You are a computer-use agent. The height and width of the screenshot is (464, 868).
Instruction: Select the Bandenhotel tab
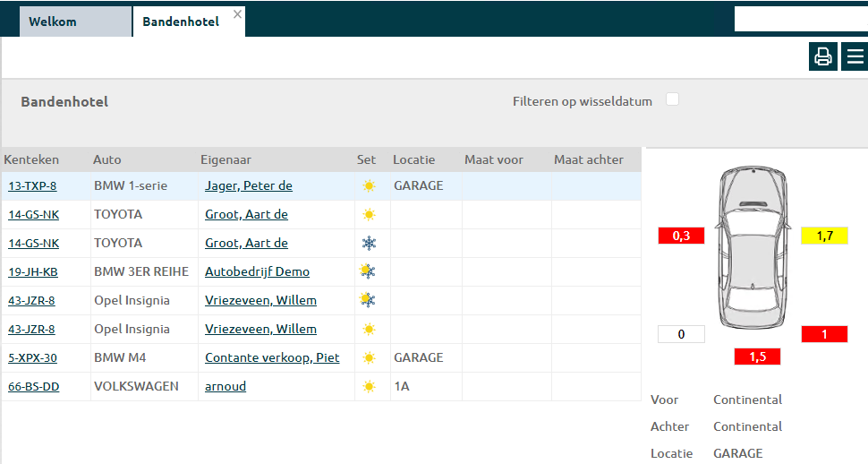[x=181, y=21]
